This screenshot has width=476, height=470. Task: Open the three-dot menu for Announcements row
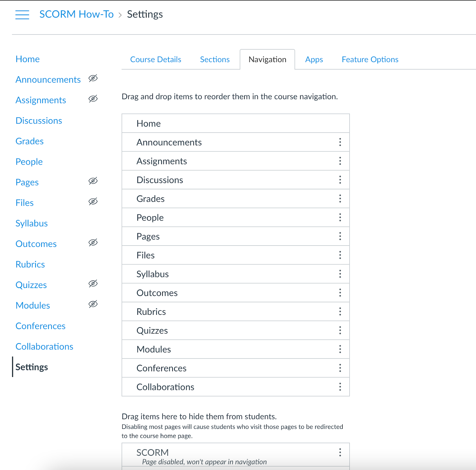(x=340, y=142)
